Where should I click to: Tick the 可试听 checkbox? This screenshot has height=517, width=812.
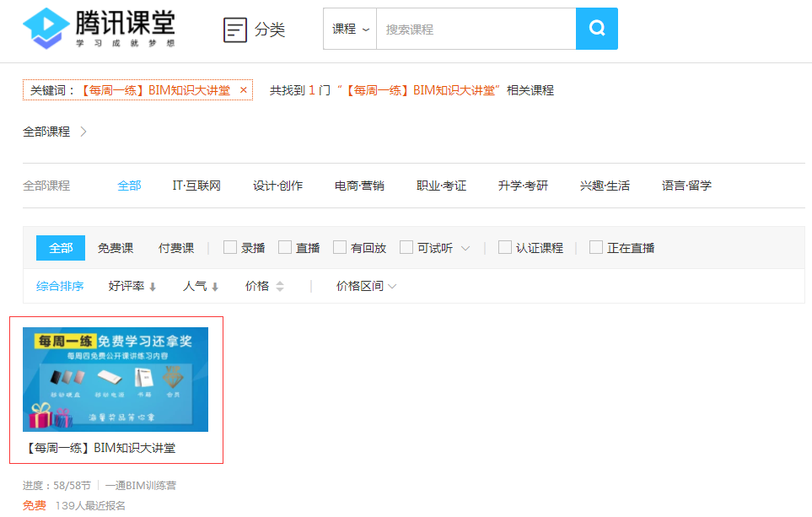click(x=406, y=247)
